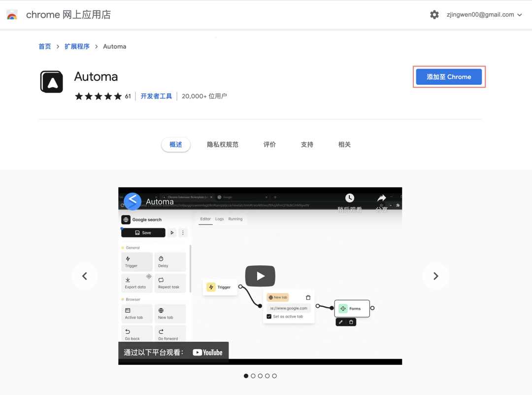532x395 pixels.
Task: Click the five-star rating display
Action: click(x=98, y=97)
